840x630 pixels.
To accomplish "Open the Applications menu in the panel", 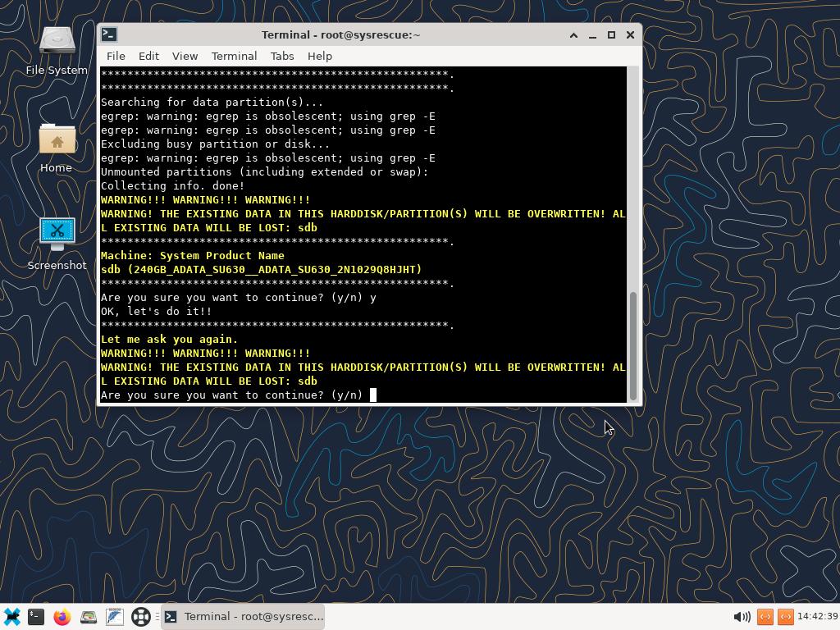I will (11, 616).
